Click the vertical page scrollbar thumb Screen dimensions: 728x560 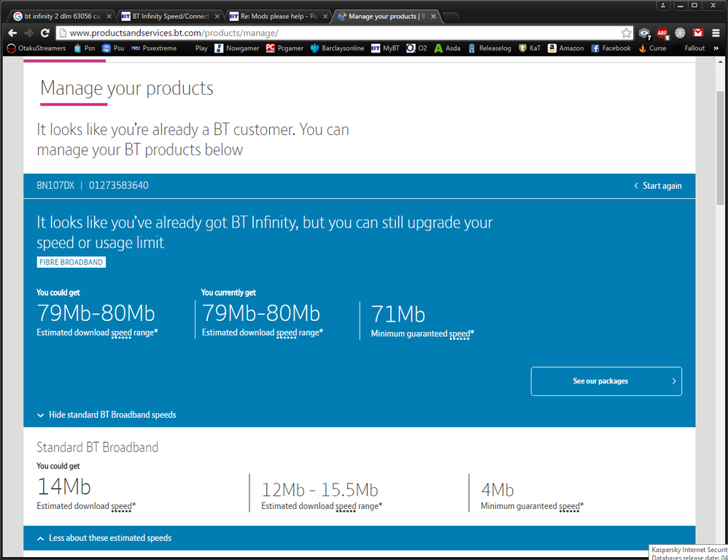click(x=720, y=147)
